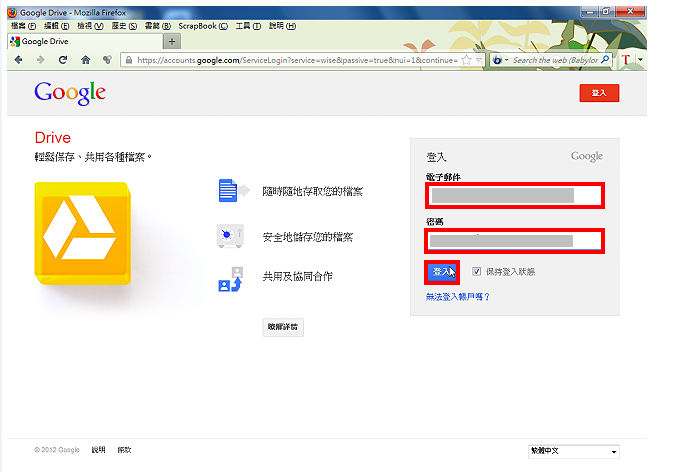Click the padlock site identity icon
Screen dimensions: 673x472
[x=129, y=60]
